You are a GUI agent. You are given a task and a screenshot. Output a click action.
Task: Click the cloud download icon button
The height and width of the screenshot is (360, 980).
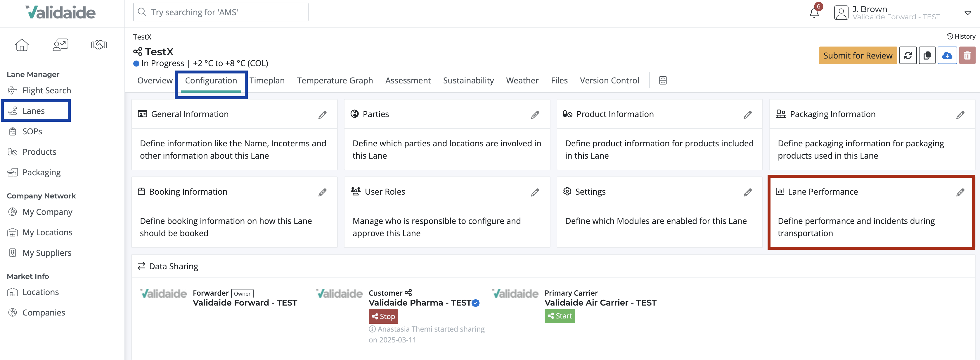[x=947, y=56]
